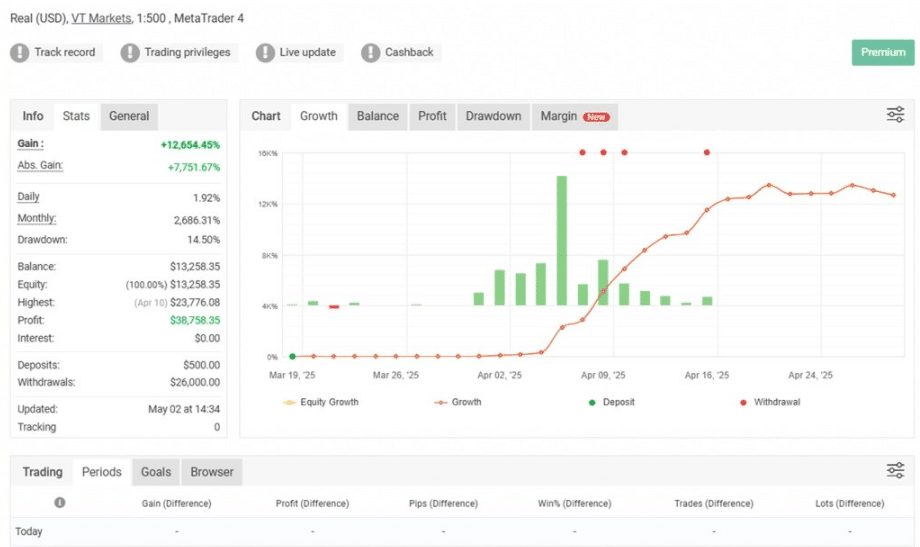920x547 pixels.
Task: Click the tallest green profit bar
Action: (562, 241)
